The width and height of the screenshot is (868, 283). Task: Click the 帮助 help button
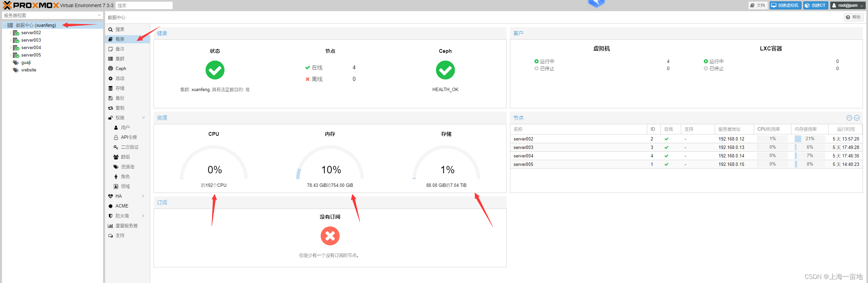click(853, 17)
